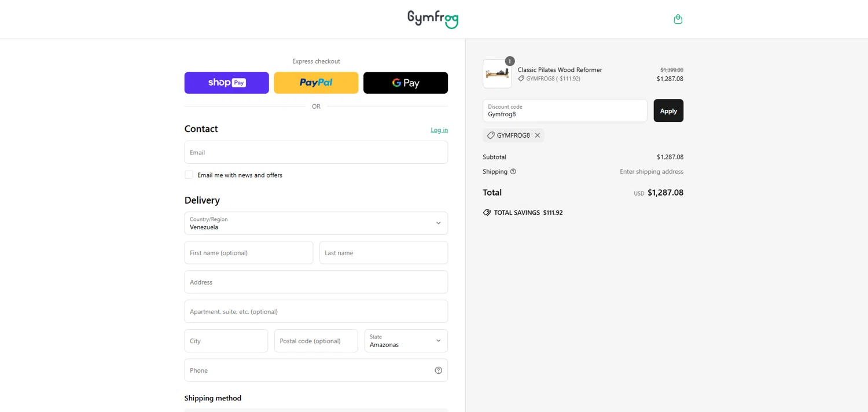868x412 pixels.
Task: Focus the Address field
Action: pyautogui.click(x=316, y=282)
